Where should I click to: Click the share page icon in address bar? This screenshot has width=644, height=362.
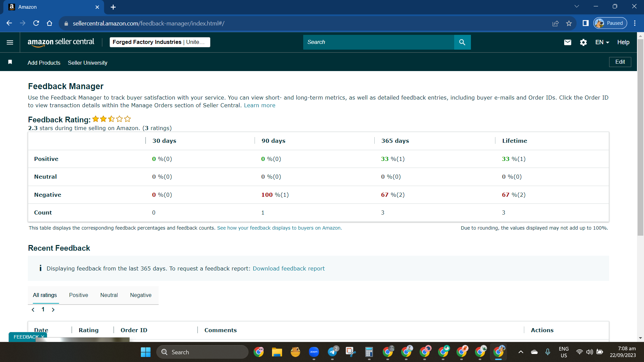click(x=555, y=23)
